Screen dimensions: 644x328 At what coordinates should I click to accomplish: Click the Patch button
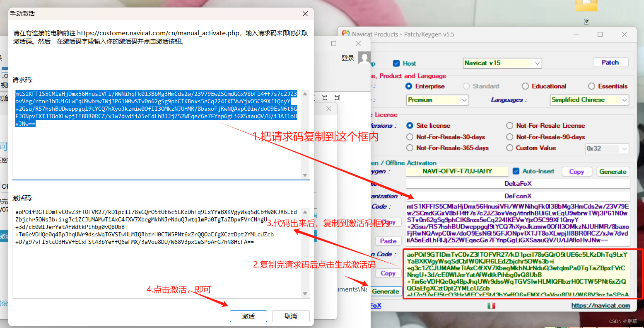(x=610, y=62)
